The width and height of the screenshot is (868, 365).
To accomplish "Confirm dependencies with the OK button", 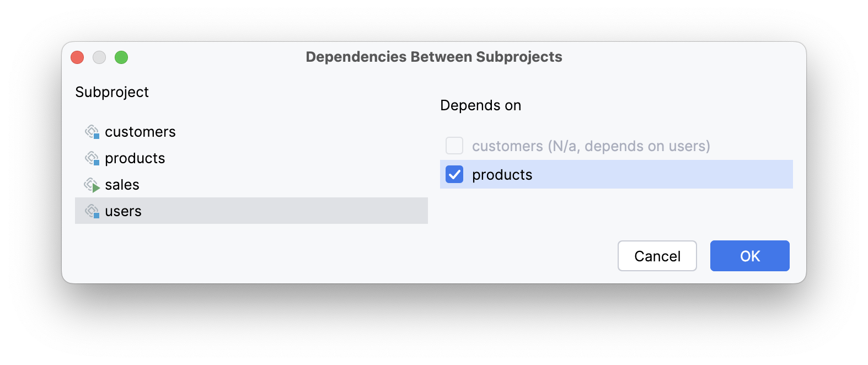I will (749, 255).
